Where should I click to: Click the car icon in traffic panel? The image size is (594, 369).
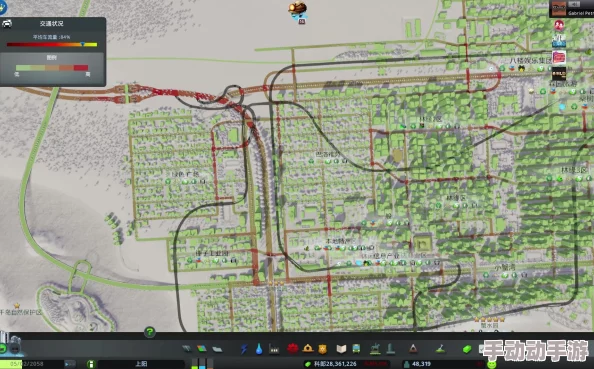tap(7, 24)
